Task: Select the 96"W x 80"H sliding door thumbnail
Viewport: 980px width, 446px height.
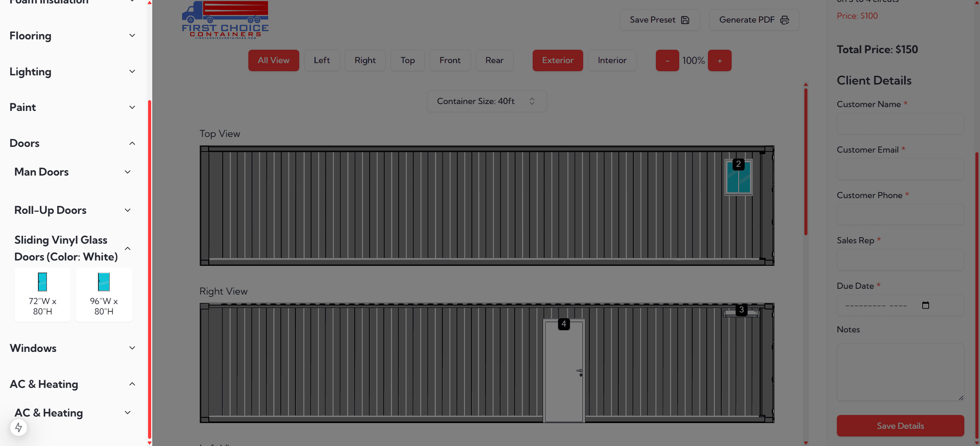Action: click(x=104, y=294)
